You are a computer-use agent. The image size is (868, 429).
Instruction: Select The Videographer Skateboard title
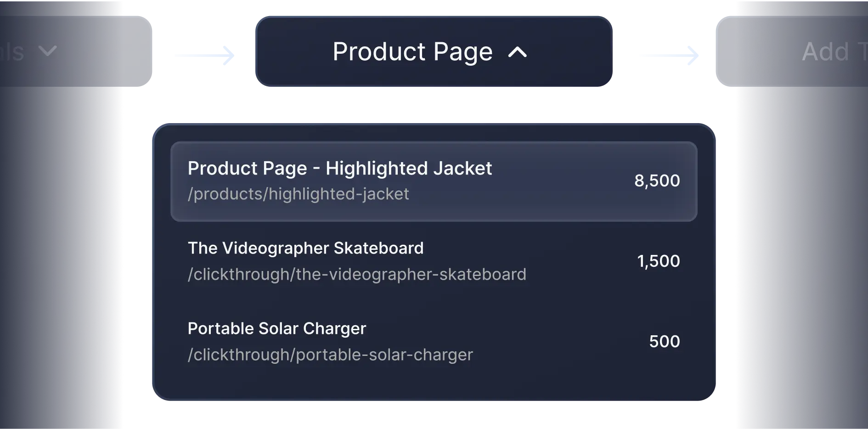click(305, 248)
